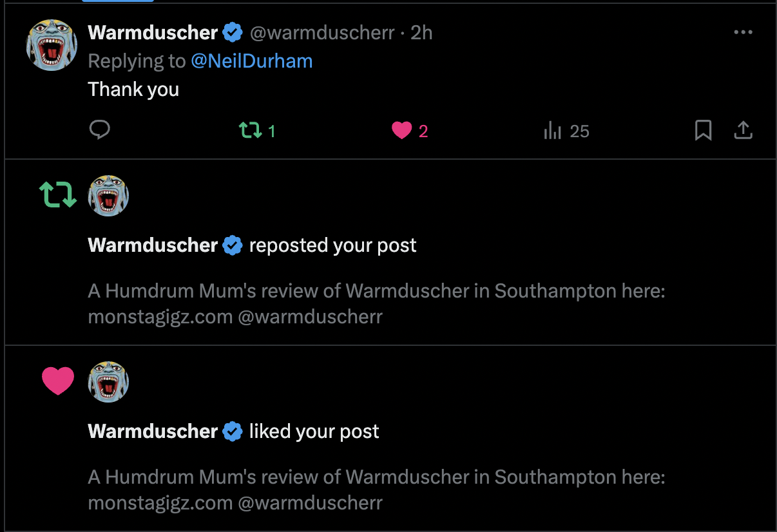Undo repost on the Thank you reply
The height and width of the screenshot is (532, 777).
click(250, 131)
